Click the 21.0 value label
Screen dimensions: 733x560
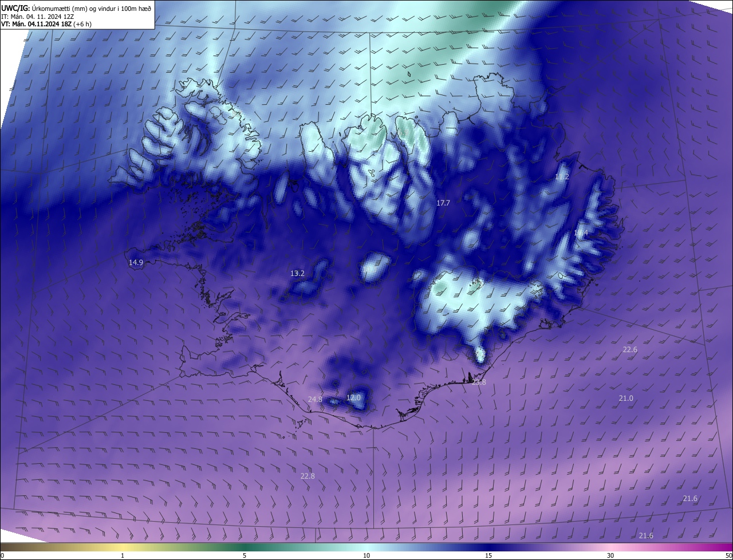pyautogui.click(x=626, y=399)
